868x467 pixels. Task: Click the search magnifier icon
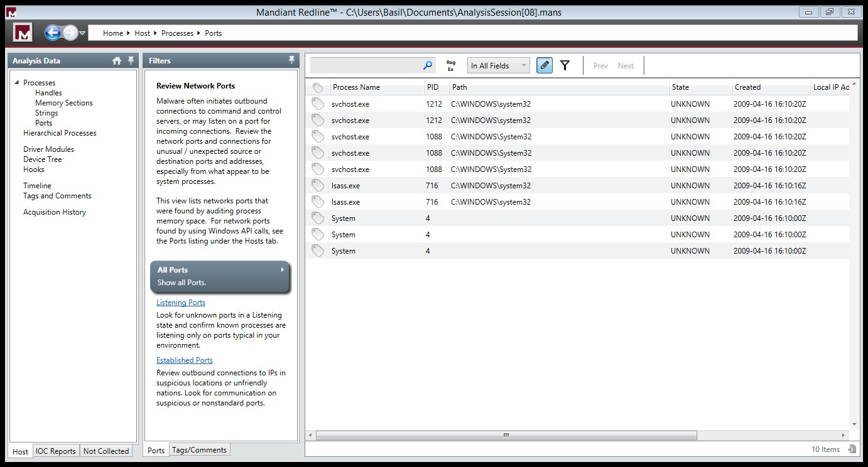click(428, 65)
